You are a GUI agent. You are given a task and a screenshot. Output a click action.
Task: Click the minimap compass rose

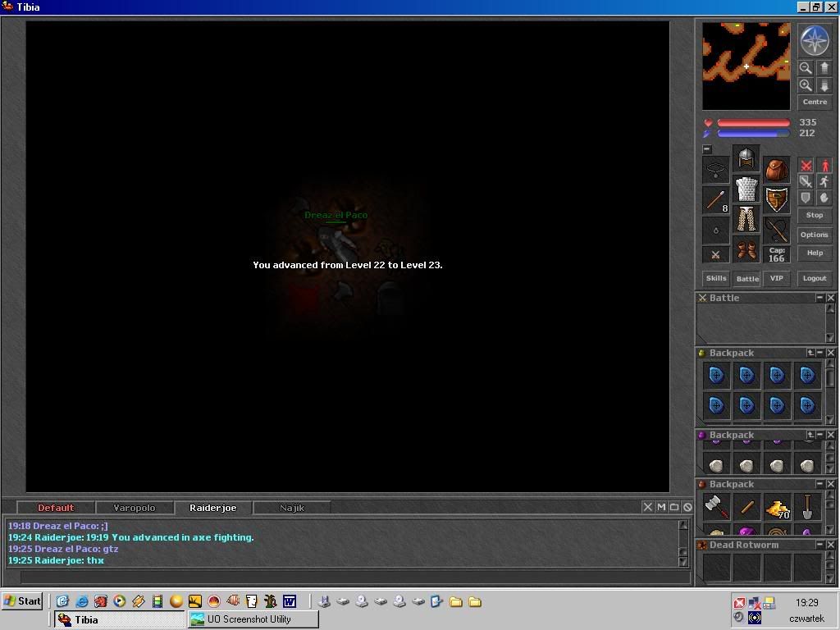coord(815,41)
